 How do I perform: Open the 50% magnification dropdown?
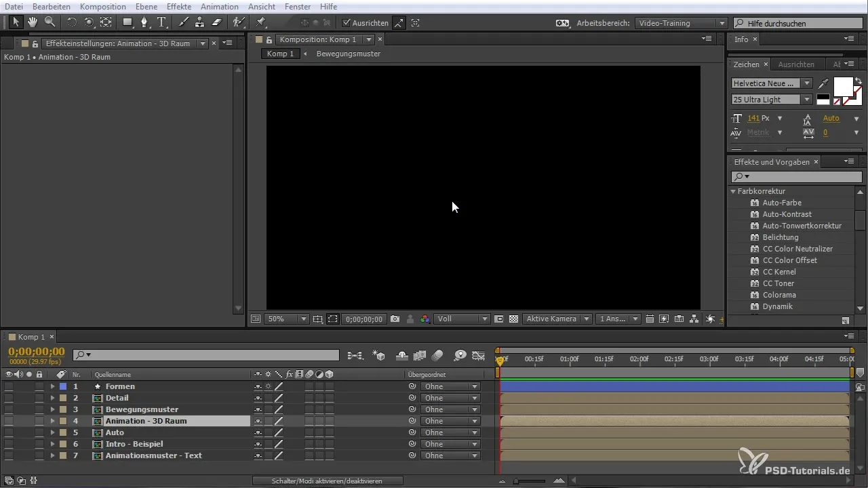pyautogui.click(x=286, y=319)
